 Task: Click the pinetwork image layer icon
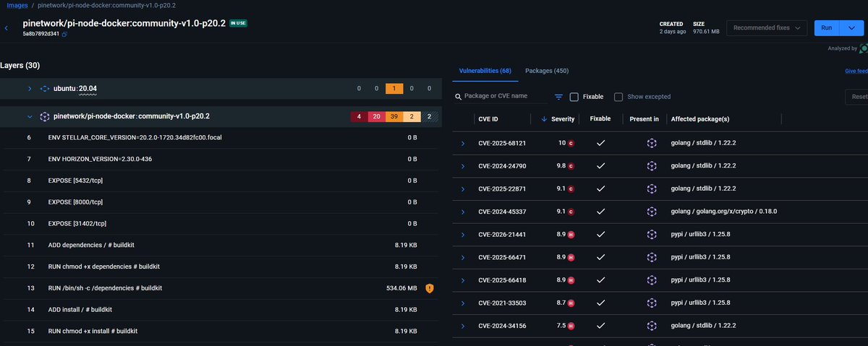coord(44,116)
